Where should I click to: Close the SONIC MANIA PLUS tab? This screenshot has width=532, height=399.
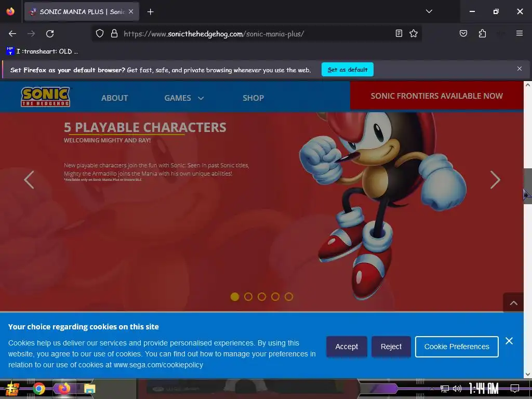[131, 11]
